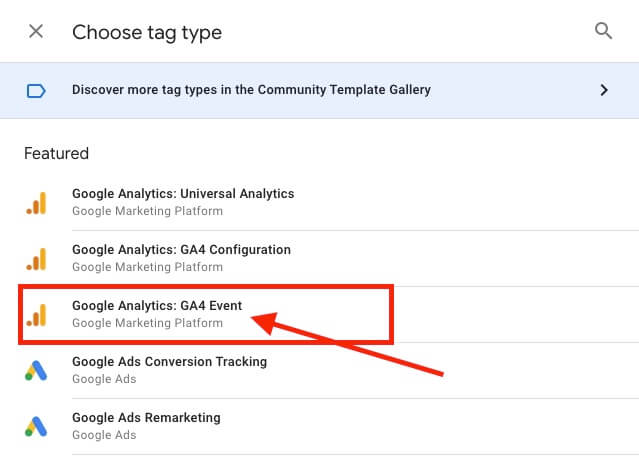Click the Google Ads Conversion Tracking logo
Image resolution: width=639 pixels, height=461 pixels.
click(x=36, y=371)
